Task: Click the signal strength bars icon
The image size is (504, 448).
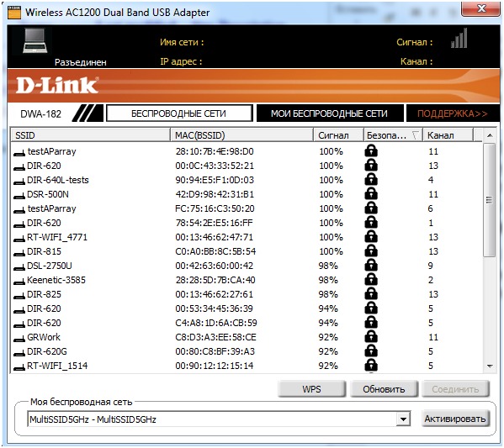Action: [x=459, y=38]
